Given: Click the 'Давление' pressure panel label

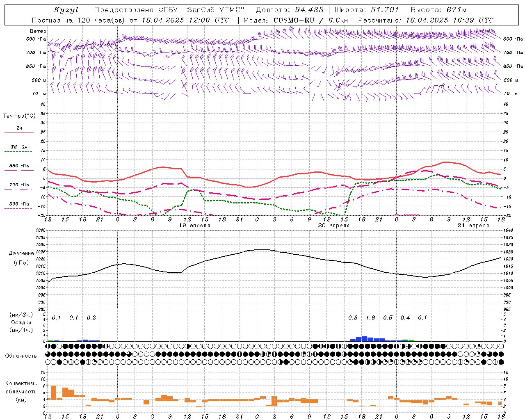Looking at the screenshot, I should click(x=21, y=253).
